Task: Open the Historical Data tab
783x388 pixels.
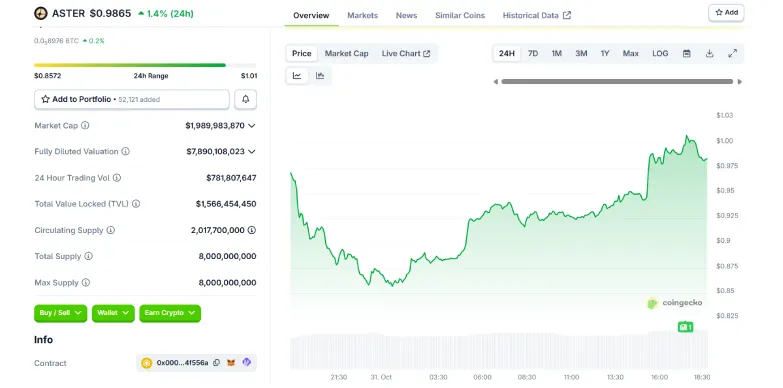Action: point(537,15)
